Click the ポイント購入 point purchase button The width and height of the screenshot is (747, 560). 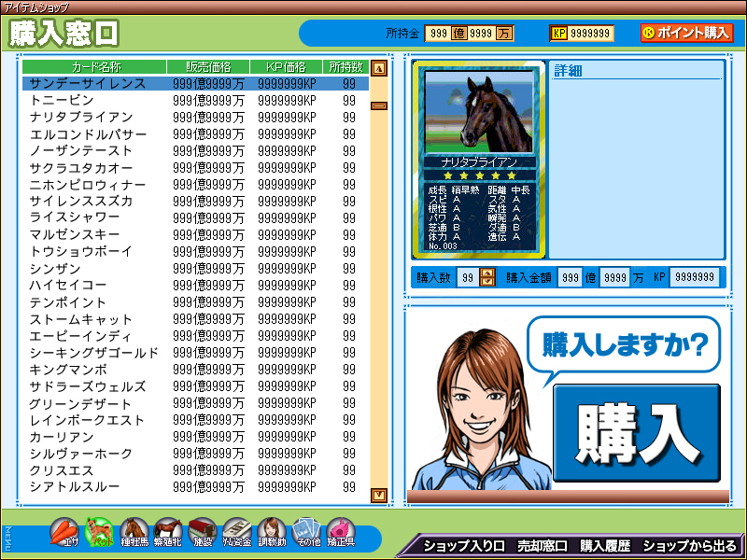pyautogui.click(x=686, y=33)
